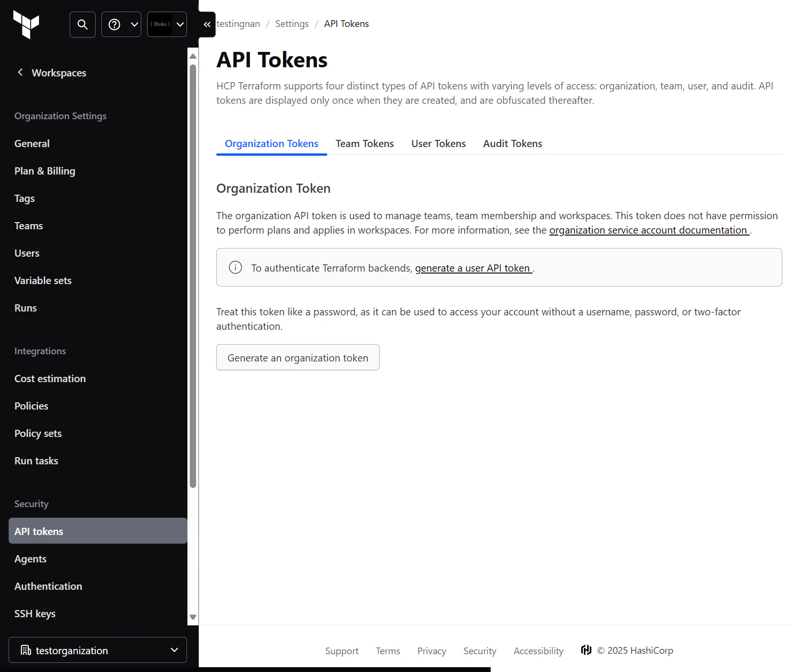This screenshot has width=791, height=672.
Task: Open Policies in sidebar
Action: coord(31,406)
